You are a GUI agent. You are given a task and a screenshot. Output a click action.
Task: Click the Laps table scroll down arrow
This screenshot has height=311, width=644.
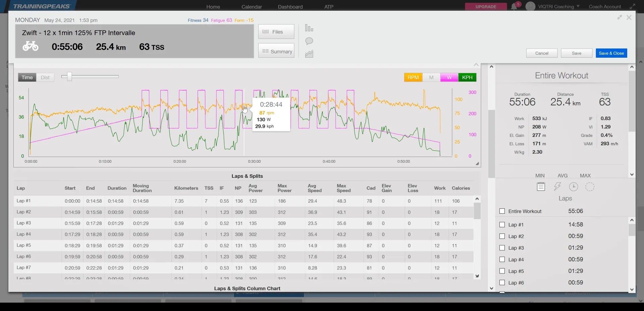[x=477, y=276]
